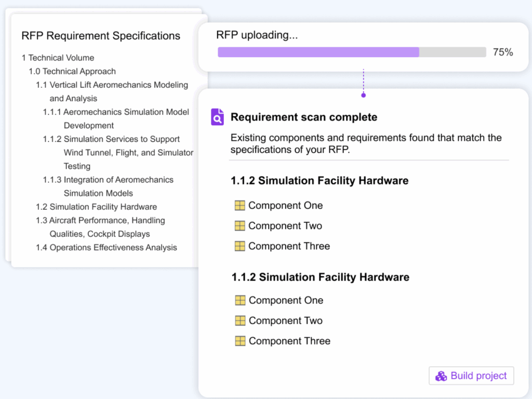
Task: Select Component Two icon in second hardware group
Action: point(240,321)
